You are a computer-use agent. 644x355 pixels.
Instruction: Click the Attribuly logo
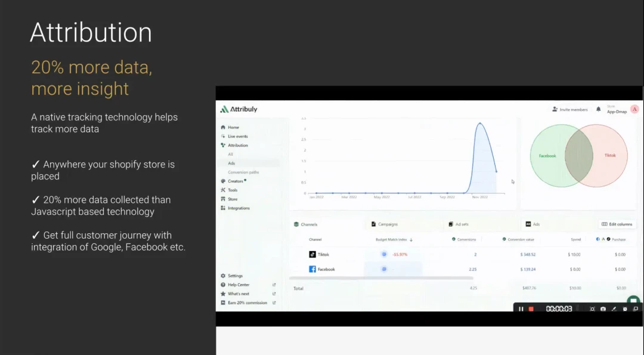239,109
